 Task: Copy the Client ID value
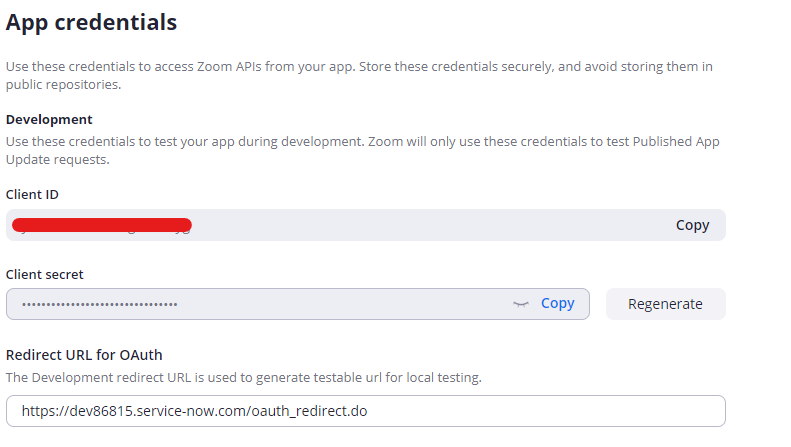click(x=692, y=225)
